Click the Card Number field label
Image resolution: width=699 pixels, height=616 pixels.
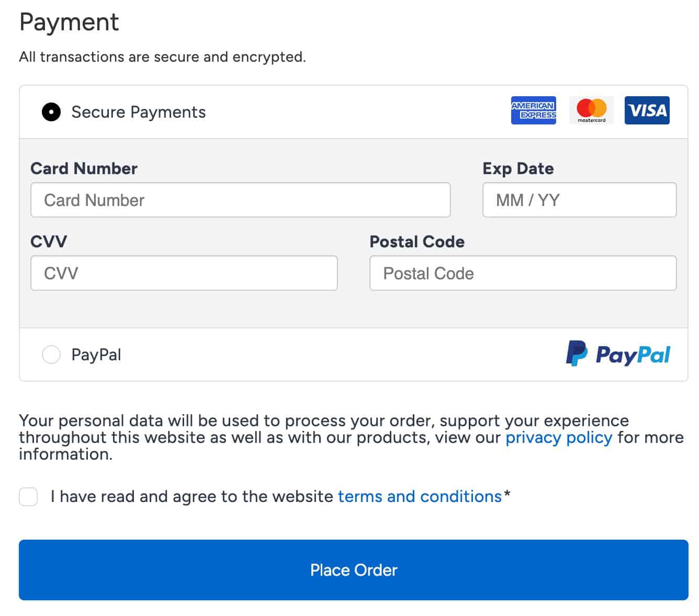84,168
